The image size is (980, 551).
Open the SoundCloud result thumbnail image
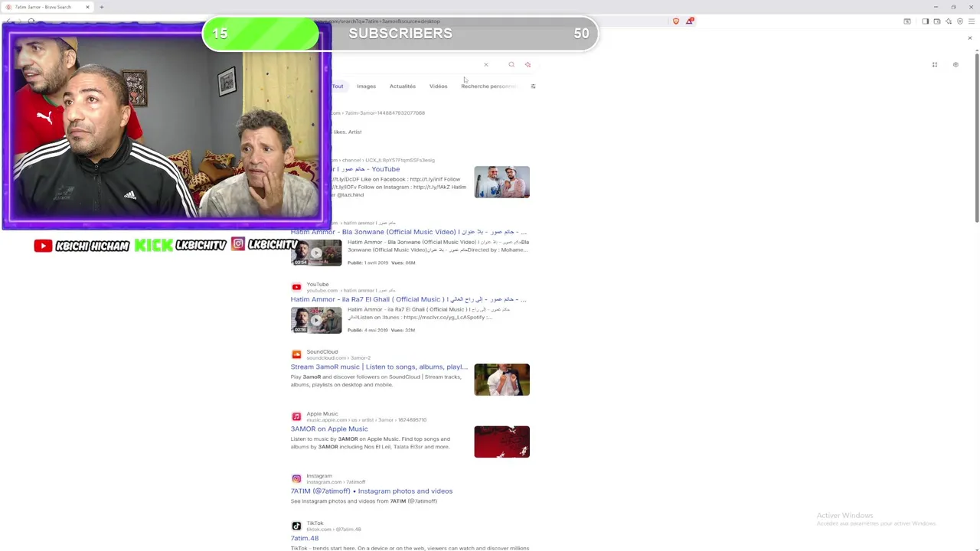point(501,380)
